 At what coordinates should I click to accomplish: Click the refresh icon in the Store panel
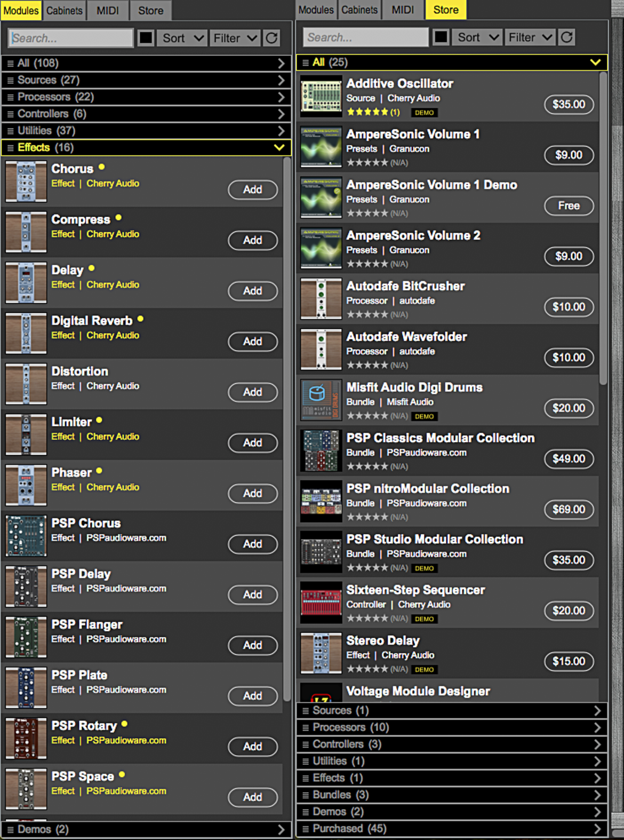pos(567,37)
